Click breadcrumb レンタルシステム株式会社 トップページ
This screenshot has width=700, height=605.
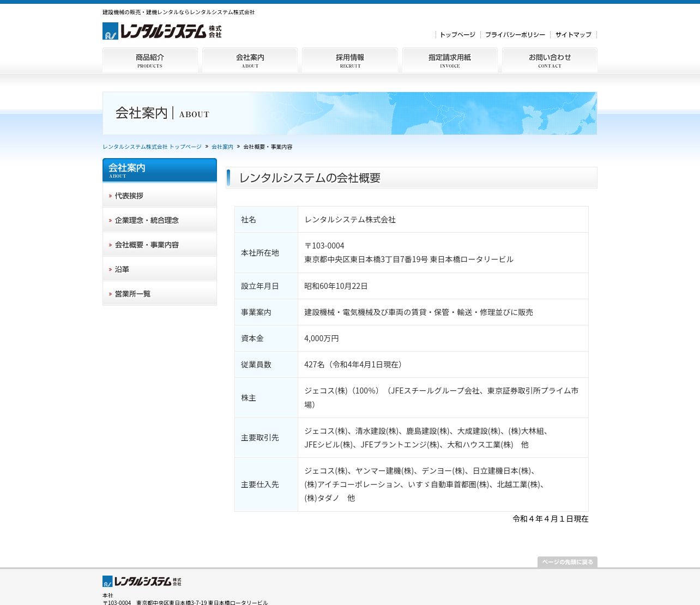click(x=152, y=147)
